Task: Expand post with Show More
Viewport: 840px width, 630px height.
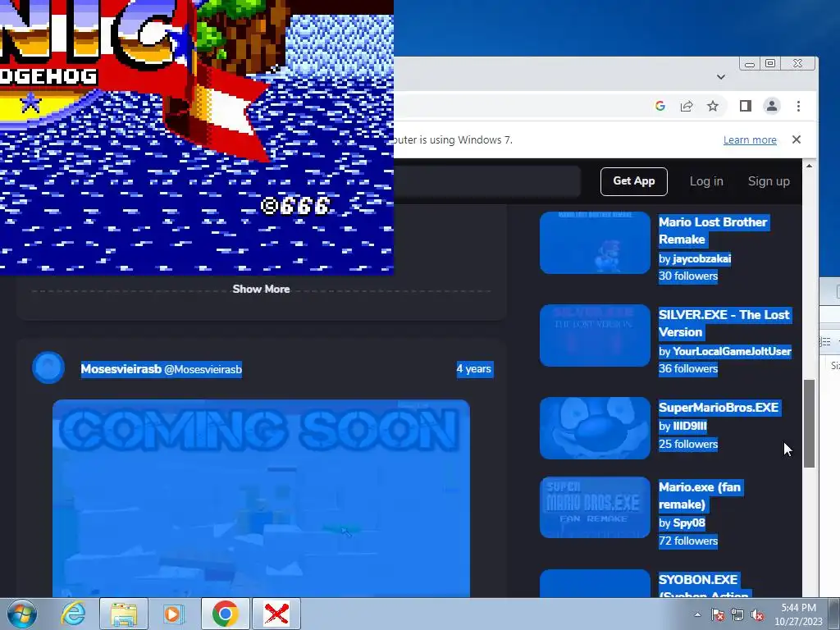Action: pyautogui.click(x=261, y=290)
